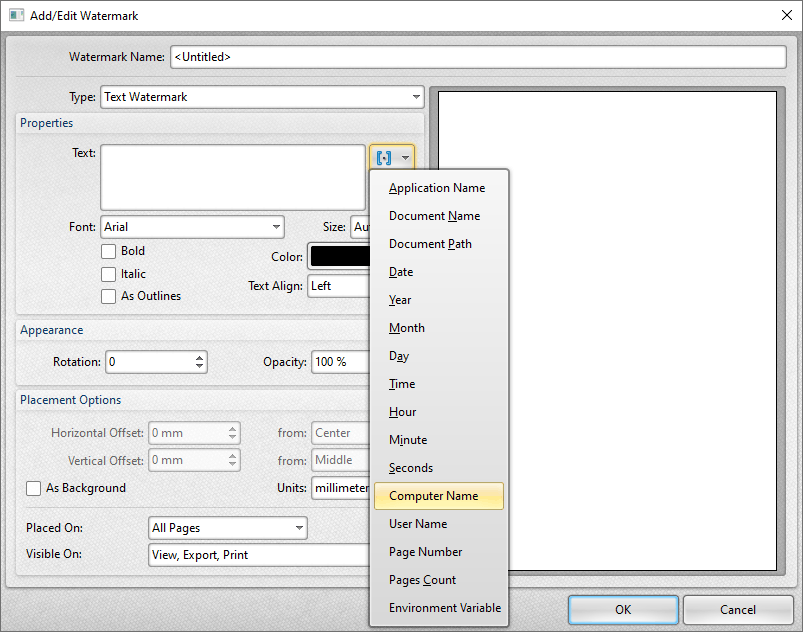Select Computer Name from the macro menu
The image size is (803, 632).
point(438,495)
